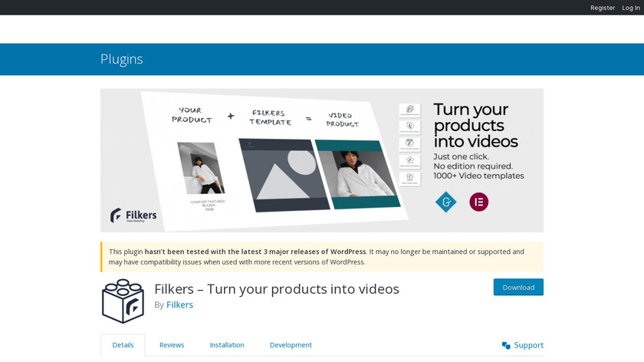The width and height of the screenshot is (644, 362).
Task: Click the Filkers logo in the banner
Action: pyautogui.click(x=133, y=216)
